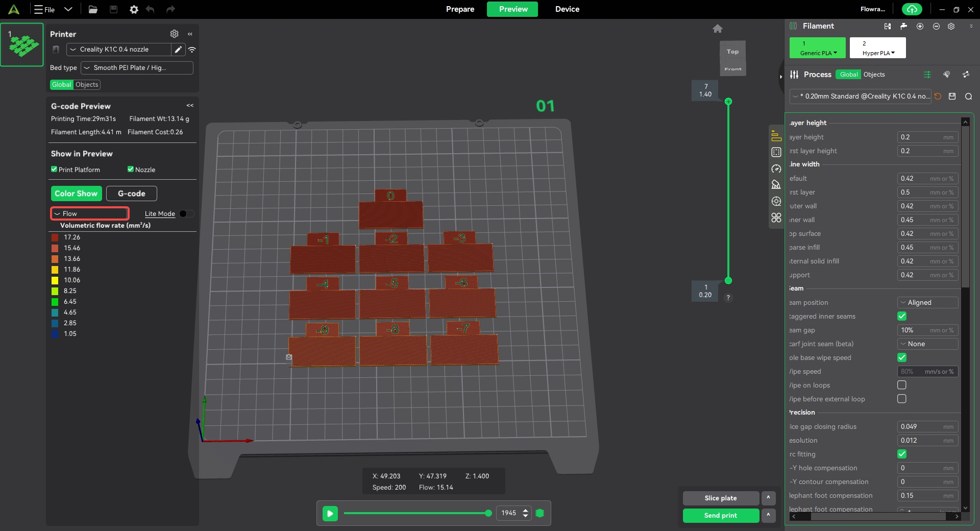Click the search icon beside process preset
Viewport: 980px width, 531px height.
coord(968,96)
